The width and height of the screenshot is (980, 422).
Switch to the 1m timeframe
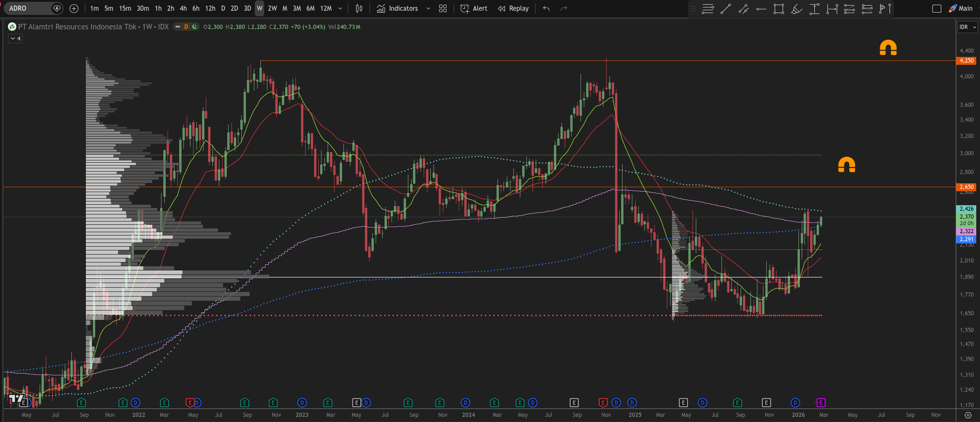click(94, 8)
